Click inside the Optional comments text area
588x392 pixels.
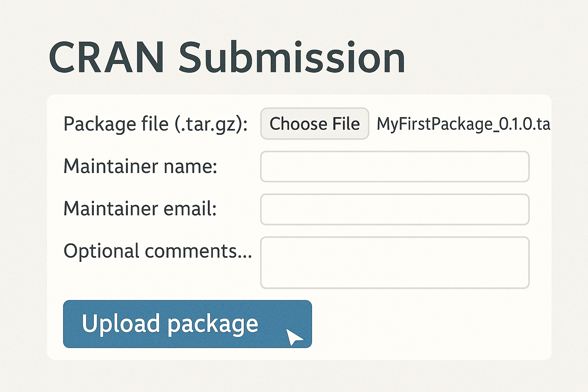tap(395, 263)
